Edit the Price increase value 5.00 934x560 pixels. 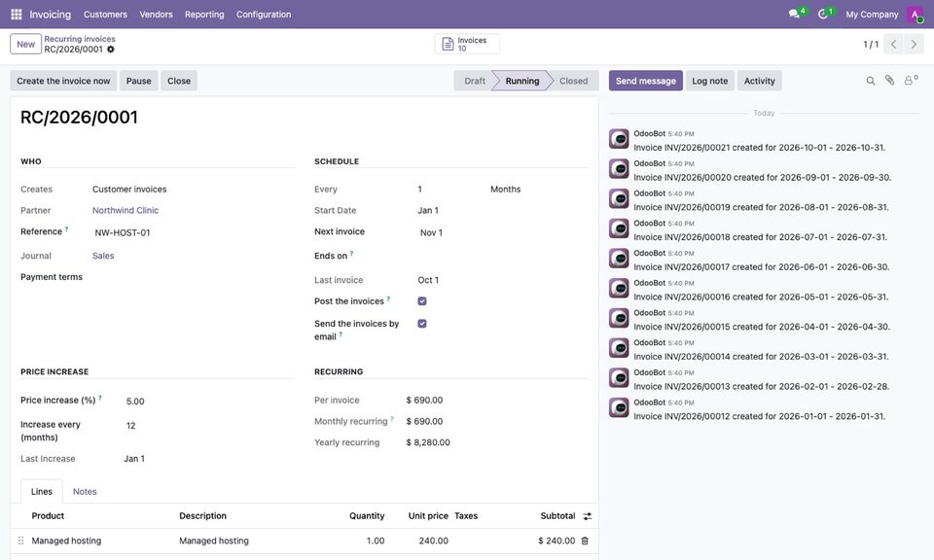pos(208,402)
